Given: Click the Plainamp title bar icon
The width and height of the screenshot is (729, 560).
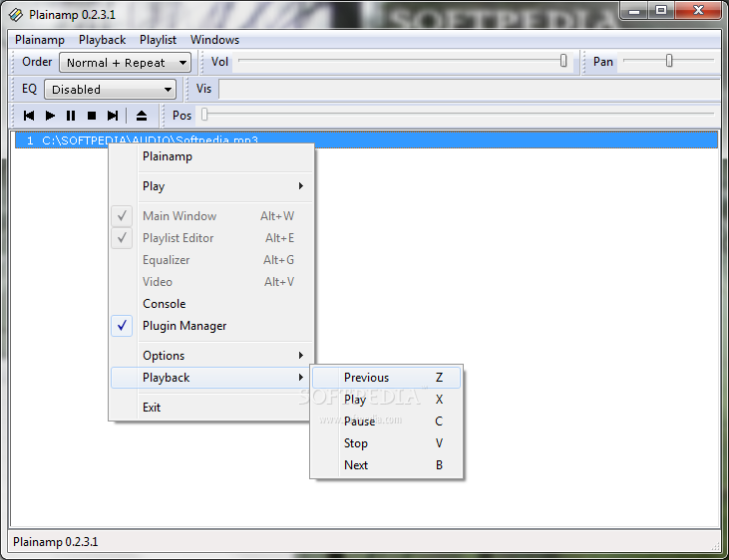Looking at the screenshot, I should click(15, 15).
